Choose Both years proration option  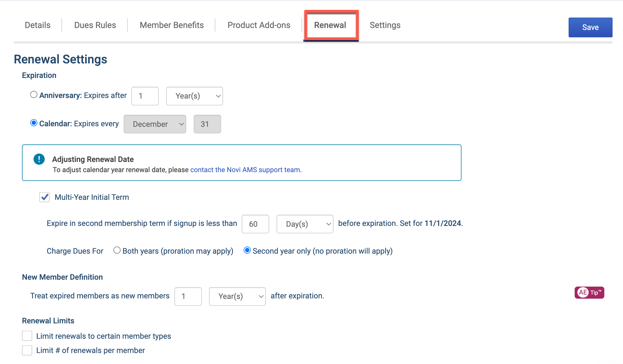117,250
